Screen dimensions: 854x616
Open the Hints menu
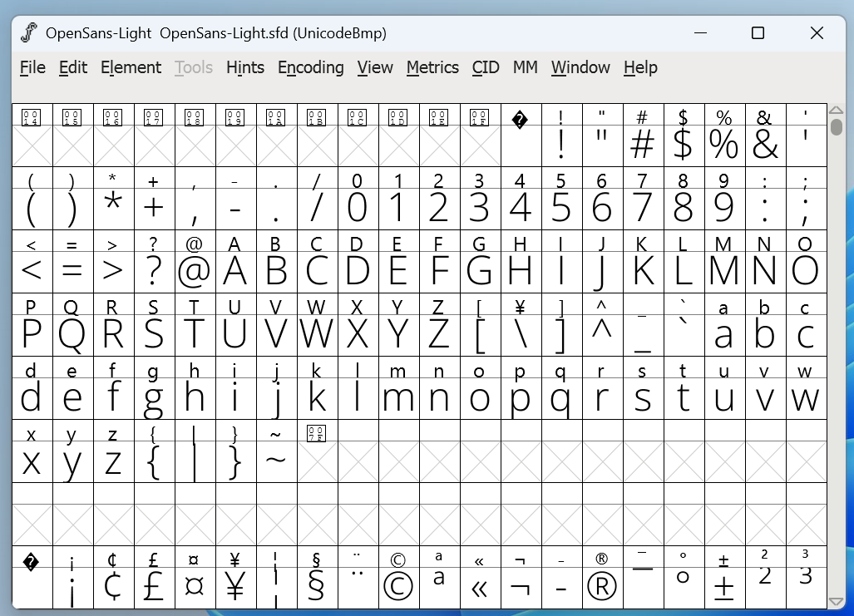[245, 67]
